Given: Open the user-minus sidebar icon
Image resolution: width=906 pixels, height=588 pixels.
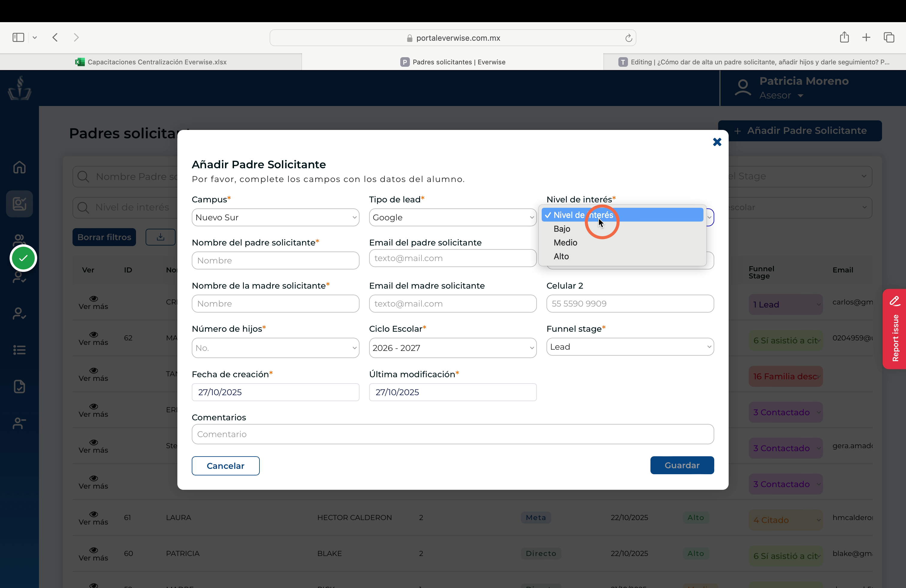Looking at the screenshot, I should [19, 423].
